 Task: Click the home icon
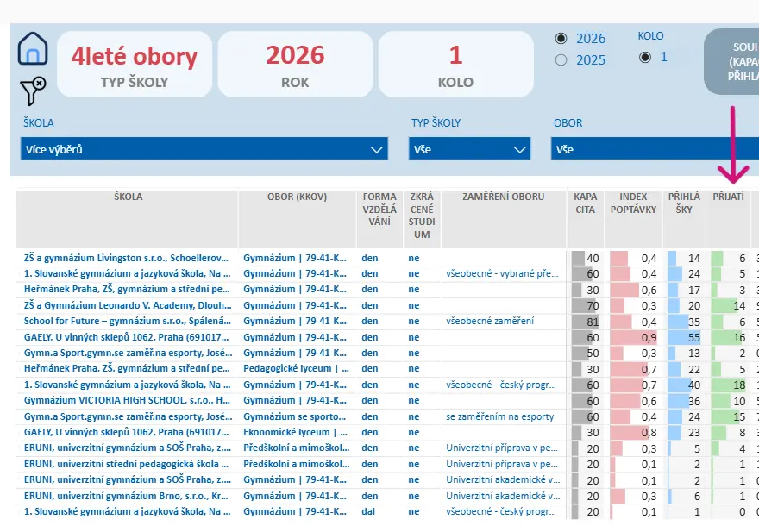33,48
